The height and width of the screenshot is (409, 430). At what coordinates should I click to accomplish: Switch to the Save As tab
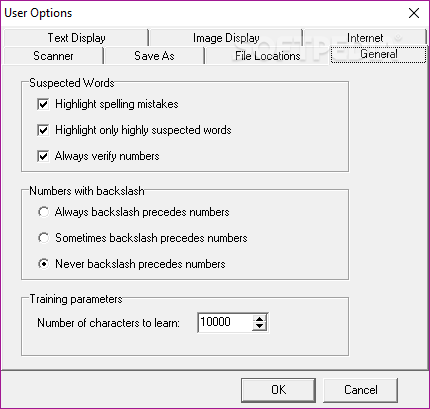154,56
